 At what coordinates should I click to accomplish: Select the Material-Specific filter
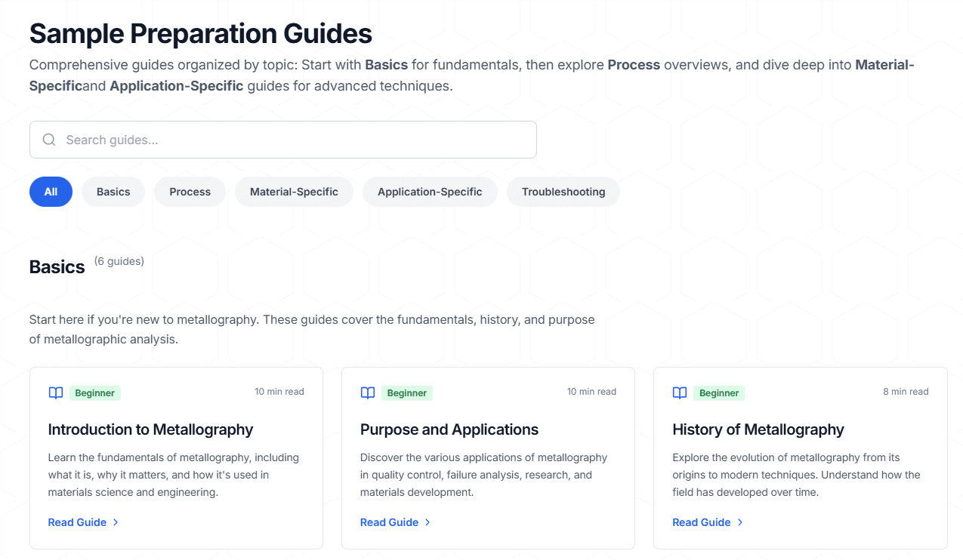pos(294,192)
